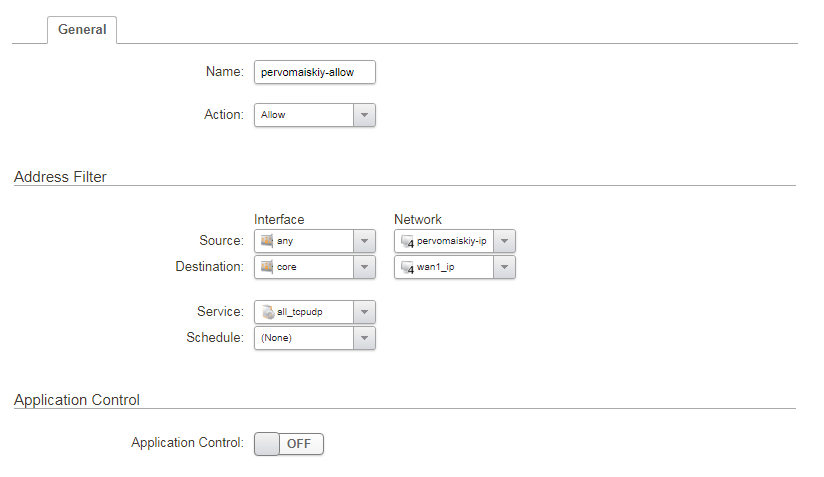
Task: Click the Name input field
Action: point(315,72)
